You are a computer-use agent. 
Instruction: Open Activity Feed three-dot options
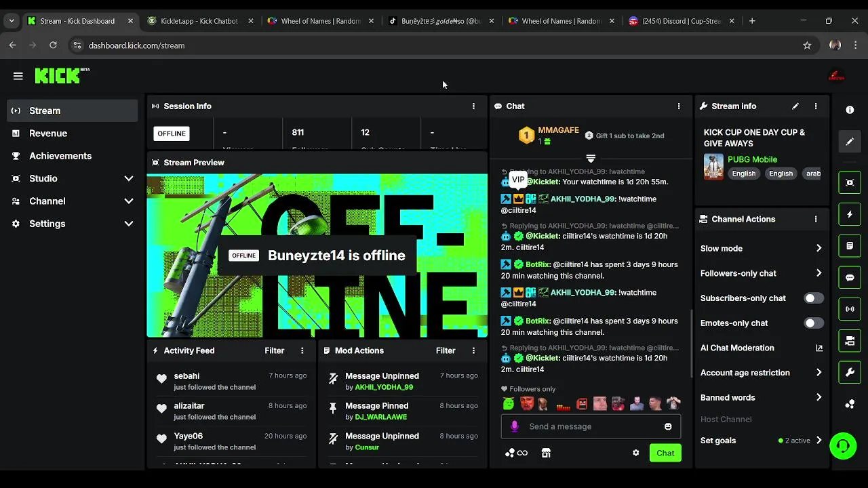pos(302,351)
